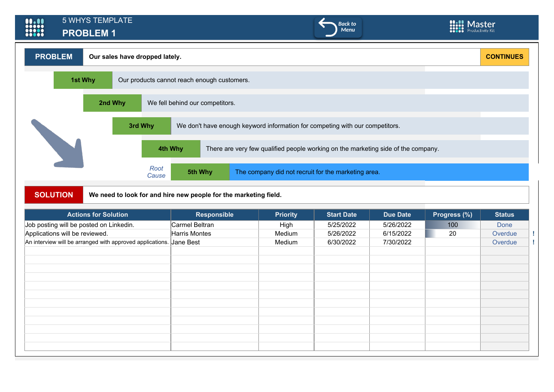The height and width of the screenshot is (392, 554).
Task: Click the 20 progress bar cell
Action: [453, 234]
